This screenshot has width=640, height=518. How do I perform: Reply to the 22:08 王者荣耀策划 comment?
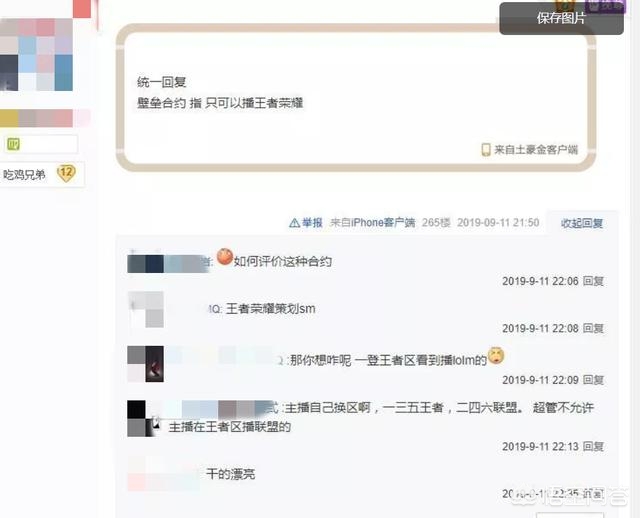tap(593, 328)
